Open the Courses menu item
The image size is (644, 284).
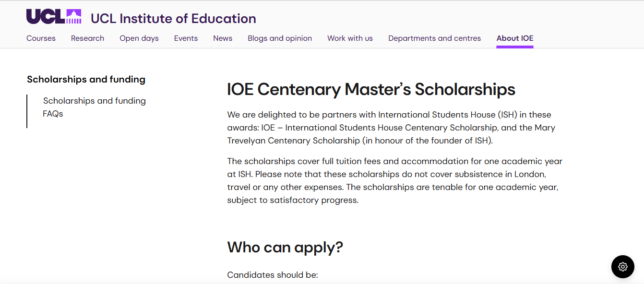tap(41, 38)
